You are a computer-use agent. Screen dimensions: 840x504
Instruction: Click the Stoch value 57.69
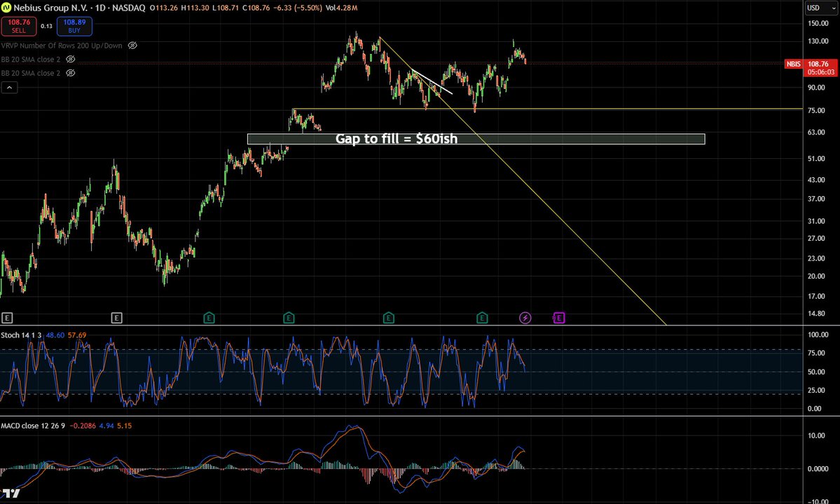pos(76,335)
